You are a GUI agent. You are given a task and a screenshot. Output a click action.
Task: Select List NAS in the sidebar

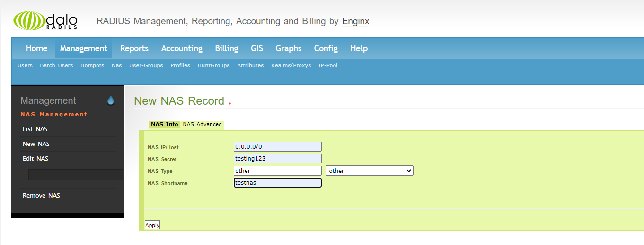pyautogui.click(x=35, y=129)
